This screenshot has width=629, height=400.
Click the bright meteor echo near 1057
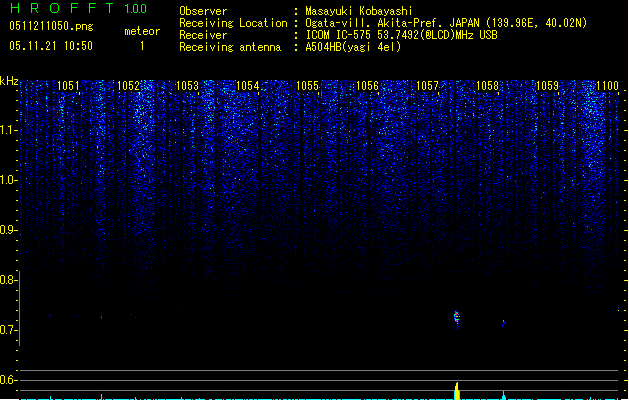tap(457, 319)
